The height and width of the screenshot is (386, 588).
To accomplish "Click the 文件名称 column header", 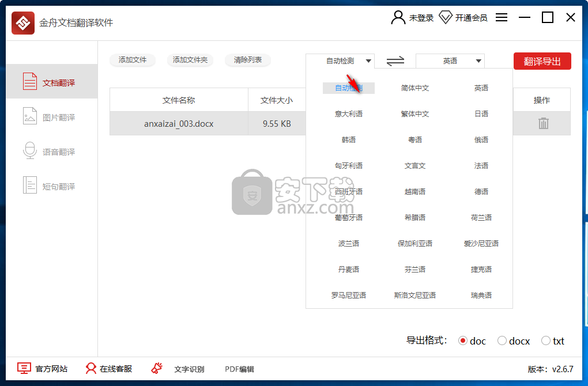I will (179, 100).
